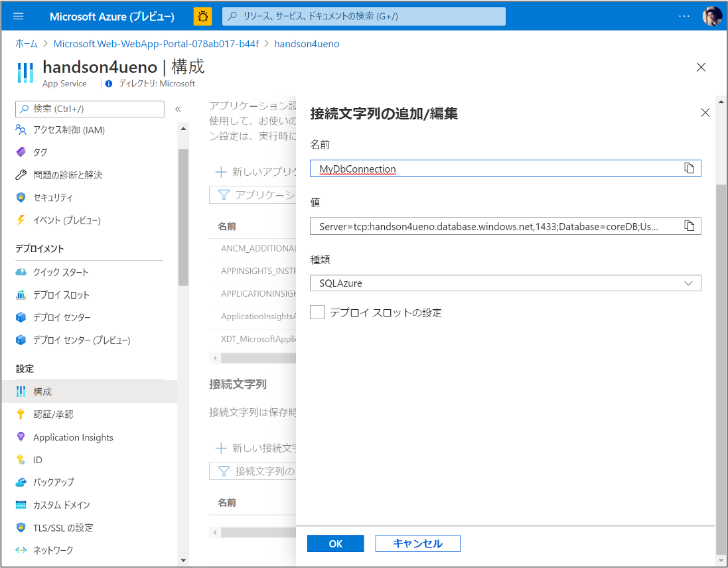The width and height of the screenshot is (728, 568).
Task: Open the ellipsis more options menu
Action: (x=684, y=16)
